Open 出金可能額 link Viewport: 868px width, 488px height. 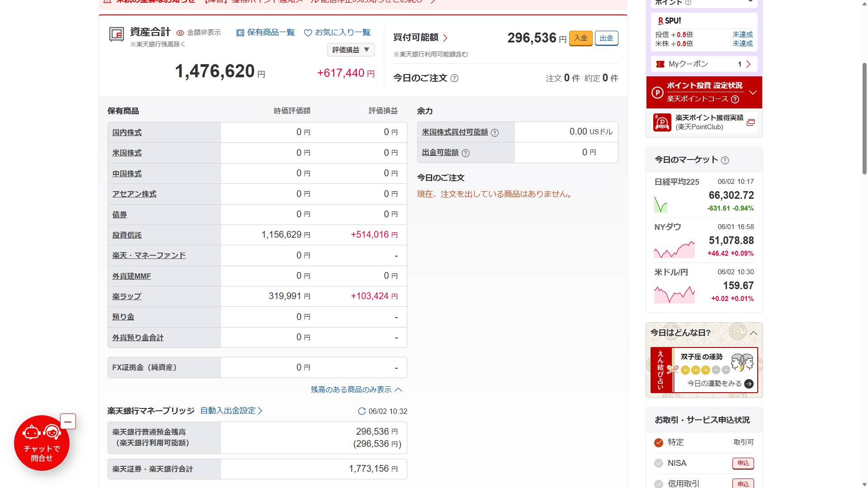point(440,152)
